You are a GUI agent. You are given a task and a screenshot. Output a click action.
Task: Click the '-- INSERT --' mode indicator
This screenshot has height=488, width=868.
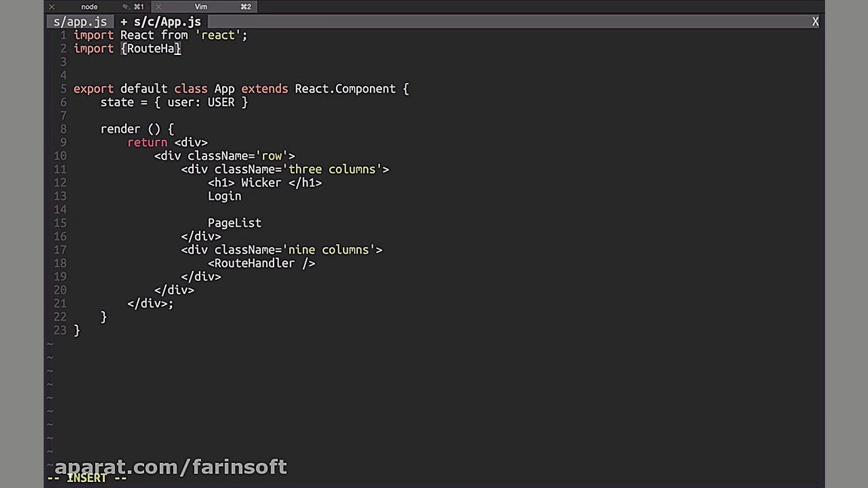coord(87,478)
